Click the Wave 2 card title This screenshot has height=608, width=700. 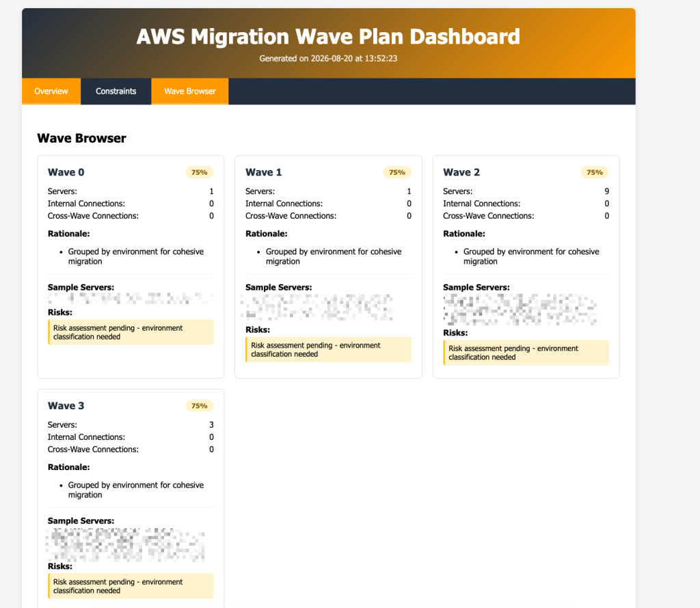[461, 172]
